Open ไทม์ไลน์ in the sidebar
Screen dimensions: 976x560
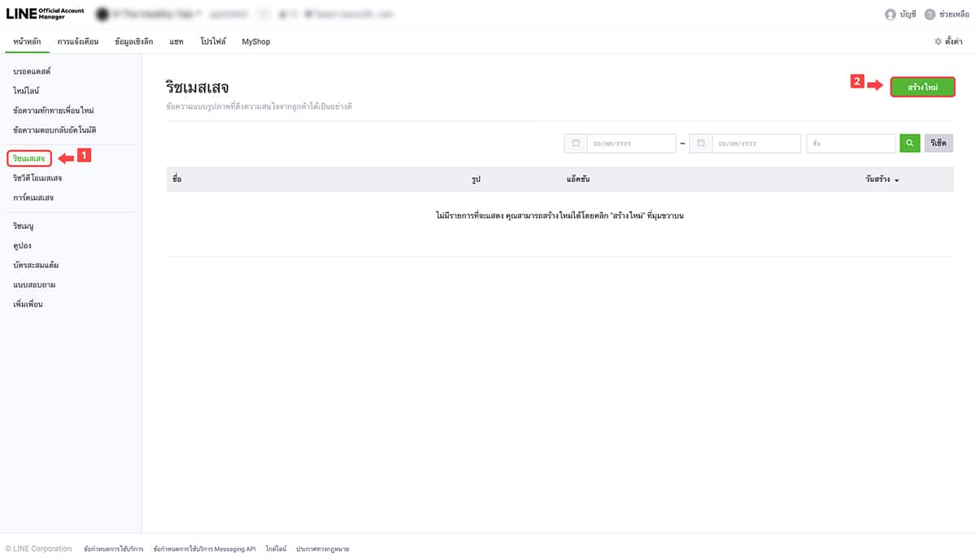pos(27,91)
